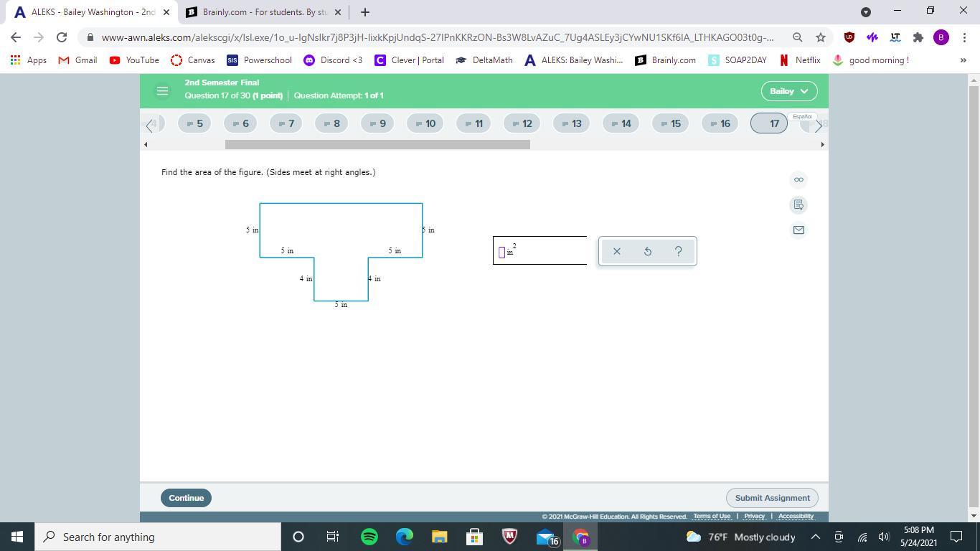Open the envelope message icon
The height and width of the screenshot is (551, 980).
798,230
